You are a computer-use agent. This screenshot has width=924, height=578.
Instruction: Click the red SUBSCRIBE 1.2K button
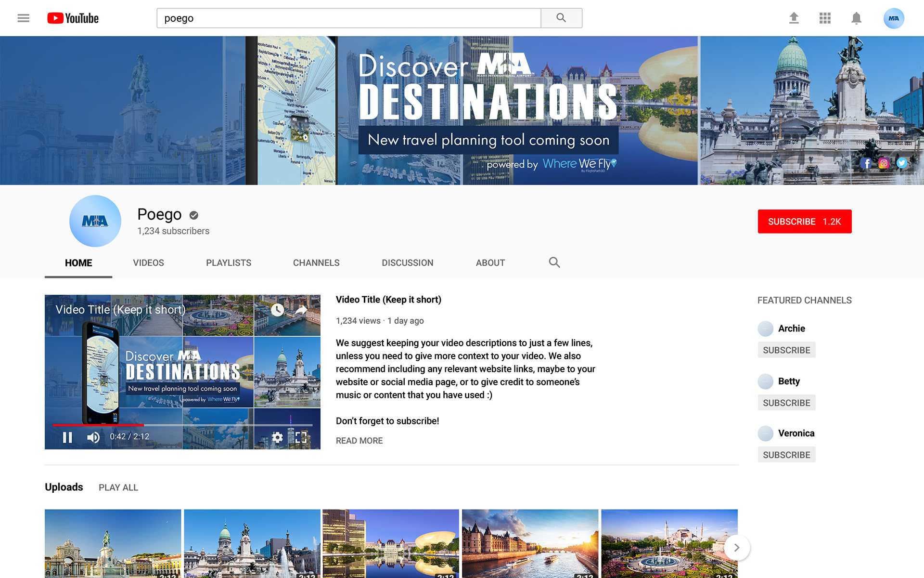pyautogui.click(x=805, y=222)
